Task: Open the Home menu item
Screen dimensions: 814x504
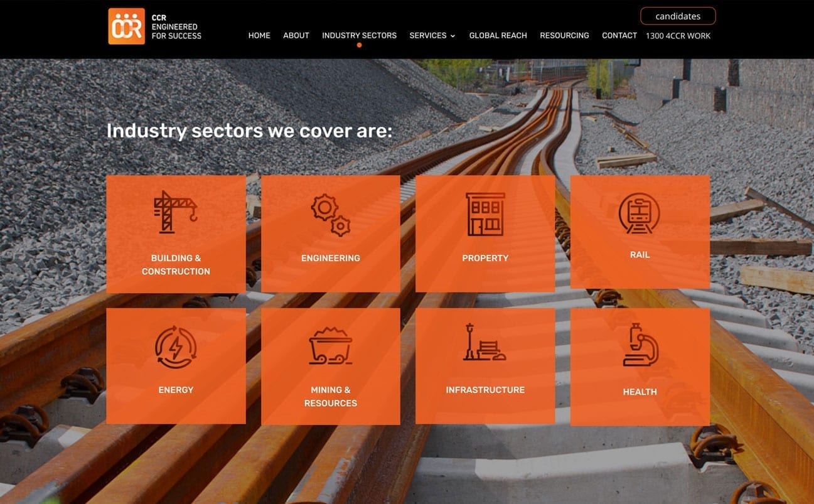Action: click(259, 35)
